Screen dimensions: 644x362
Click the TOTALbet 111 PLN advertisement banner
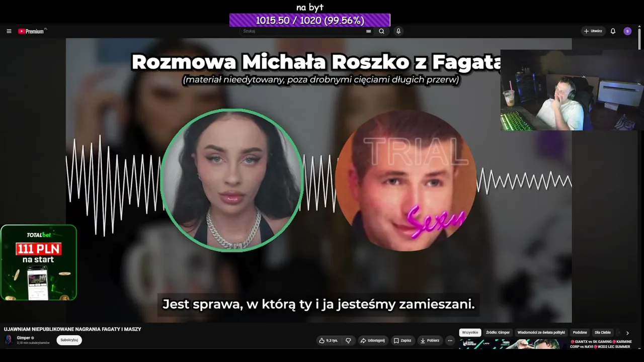(x=39, y=262)
